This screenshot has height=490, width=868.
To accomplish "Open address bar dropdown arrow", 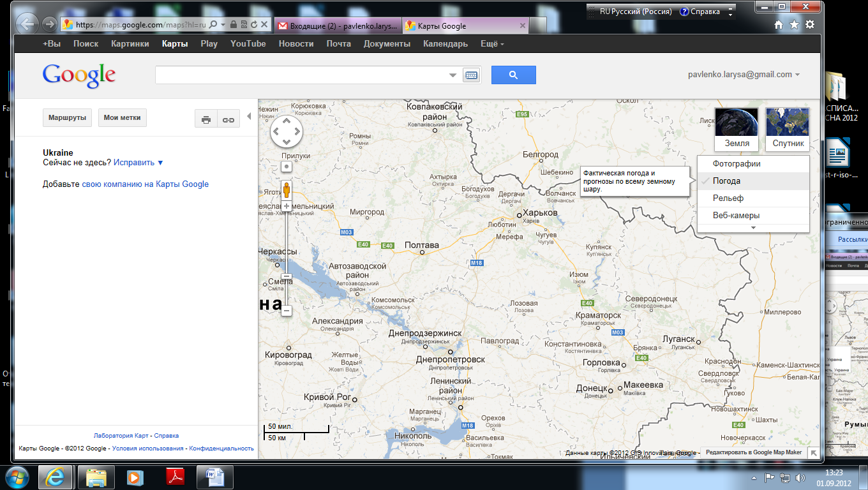I will (x=223, y=24).
